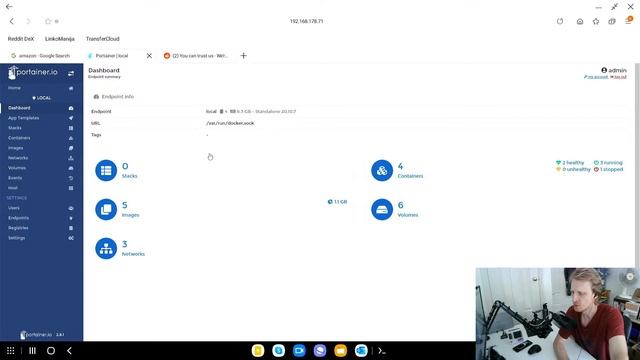
Task: Switch to the You can trust us tab
Action: (x=197, y=56)
